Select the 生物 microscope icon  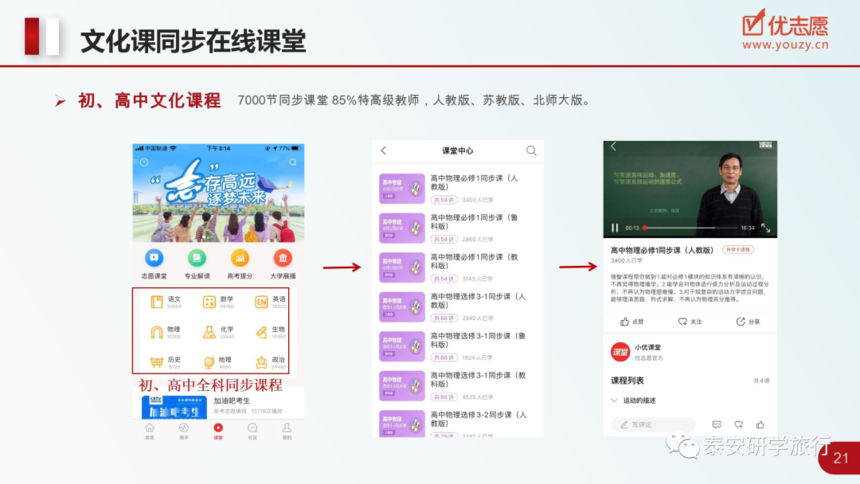[261, 332]
